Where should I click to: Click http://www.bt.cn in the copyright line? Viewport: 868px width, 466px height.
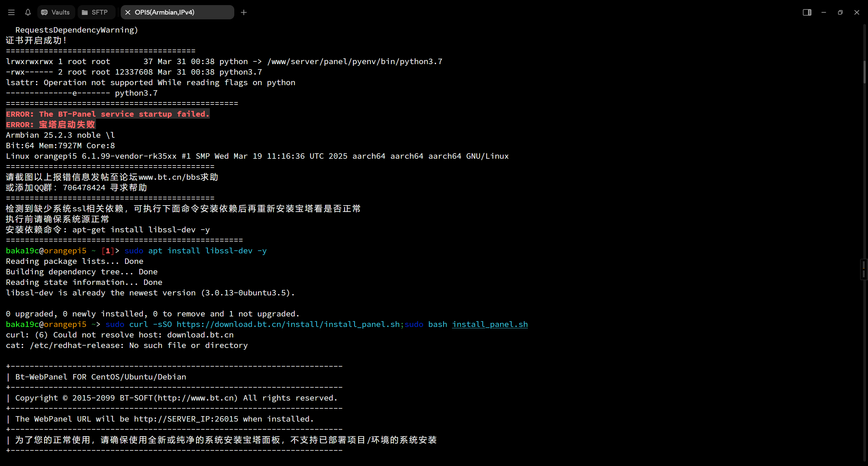(195, 398)
